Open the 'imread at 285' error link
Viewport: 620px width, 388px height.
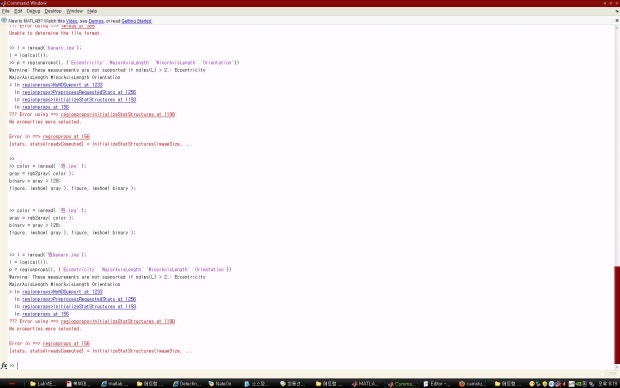[78, 26]
